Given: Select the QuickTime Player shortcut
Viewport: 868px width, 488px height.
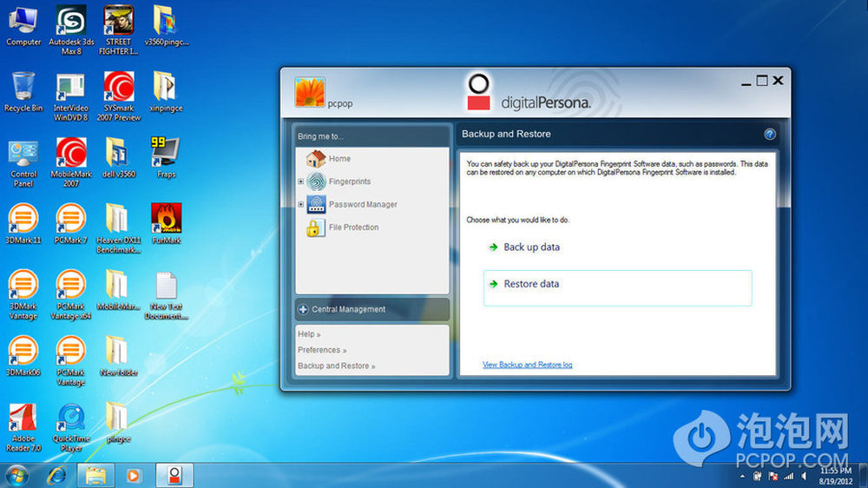Looking at the screenshot, I should [x=71, y=427].
